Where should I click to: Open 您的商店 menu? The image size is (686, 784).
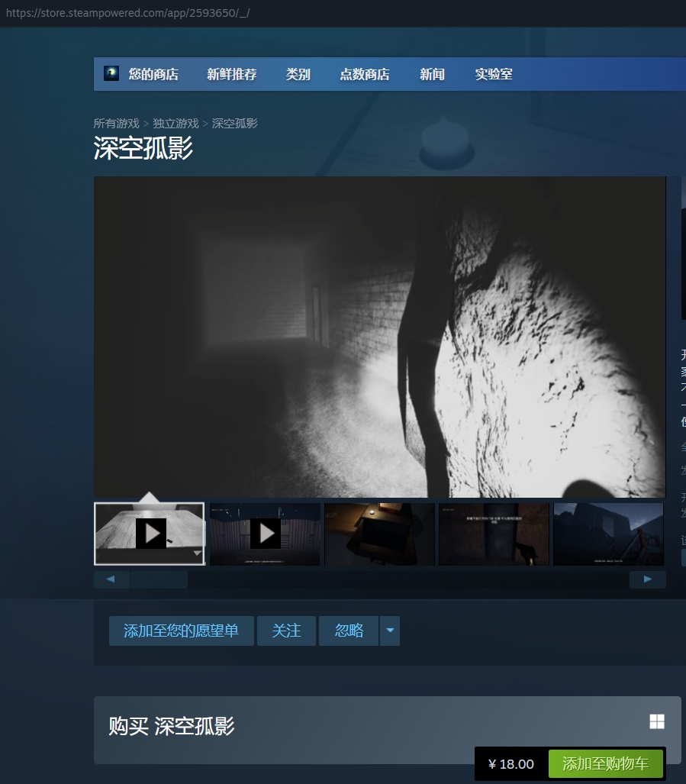click(x=153, y=74)
